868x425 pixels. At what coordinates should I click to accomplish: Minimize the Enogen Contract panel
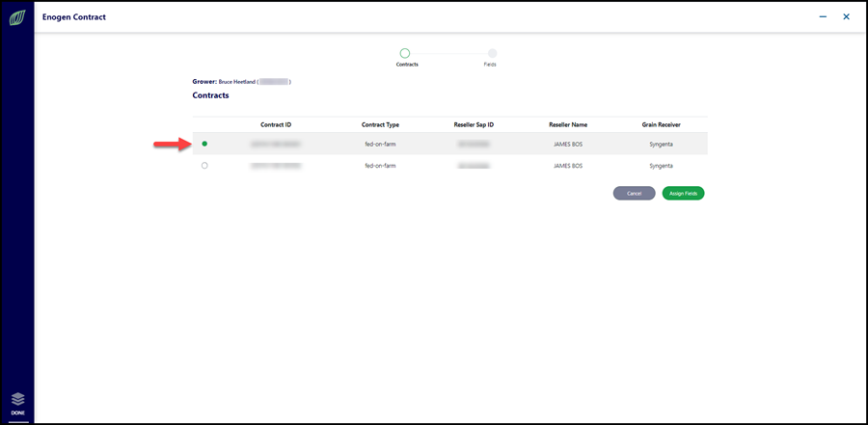coord(823,17)
